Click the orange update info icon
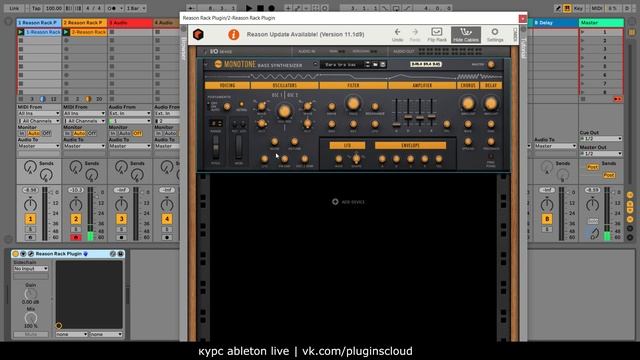Screen dimensions: 640x360 (x=233, y=35)
